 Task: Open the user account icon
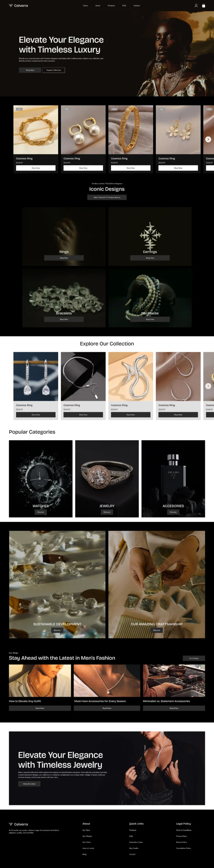point(196,6)
